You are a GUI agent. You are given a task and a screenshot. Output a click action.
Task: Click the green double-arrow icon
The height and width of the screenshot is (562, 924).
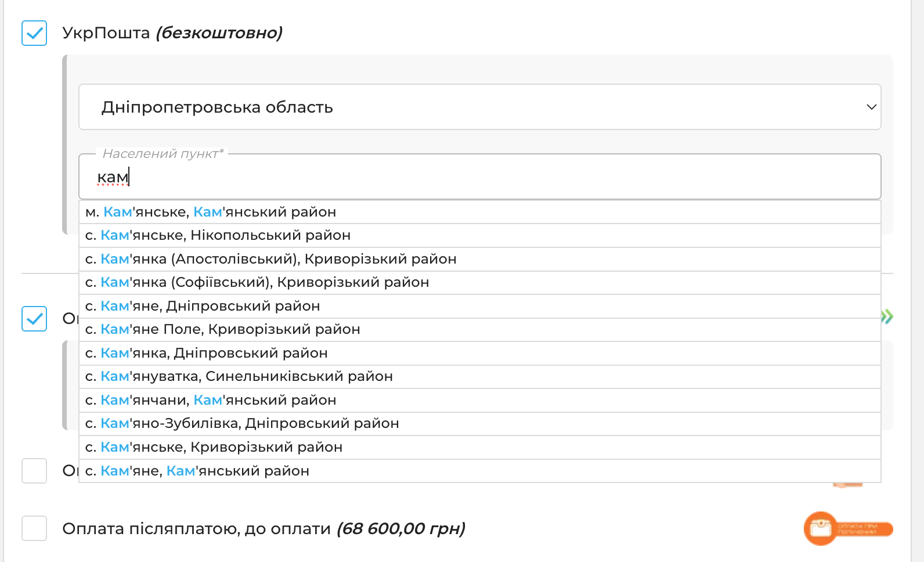[887, 316]
